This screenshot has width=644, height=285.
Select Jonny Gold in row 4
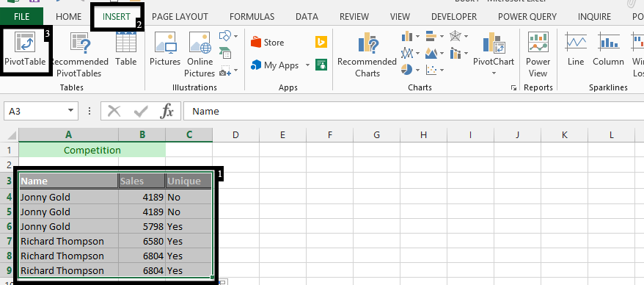tap(69, 197)
